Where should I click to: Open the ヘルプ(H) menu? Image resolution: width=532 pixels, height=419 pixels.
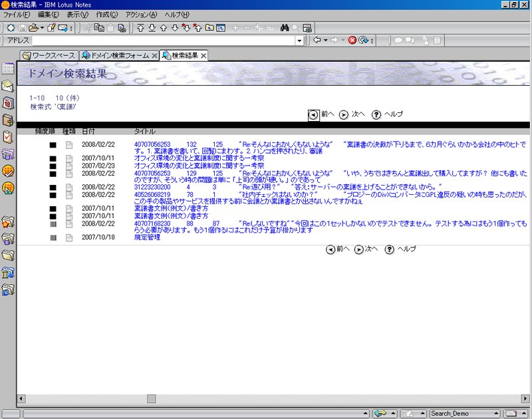(177, 15)
